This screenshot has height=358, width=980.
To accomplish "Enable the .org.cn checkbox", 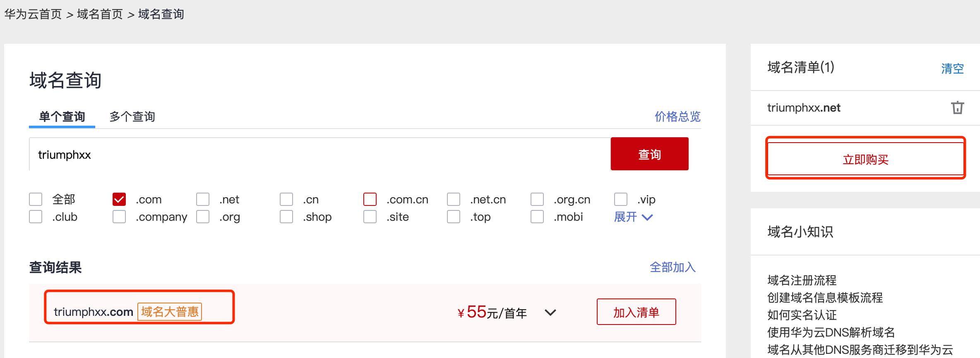I will tap(537, 199).
